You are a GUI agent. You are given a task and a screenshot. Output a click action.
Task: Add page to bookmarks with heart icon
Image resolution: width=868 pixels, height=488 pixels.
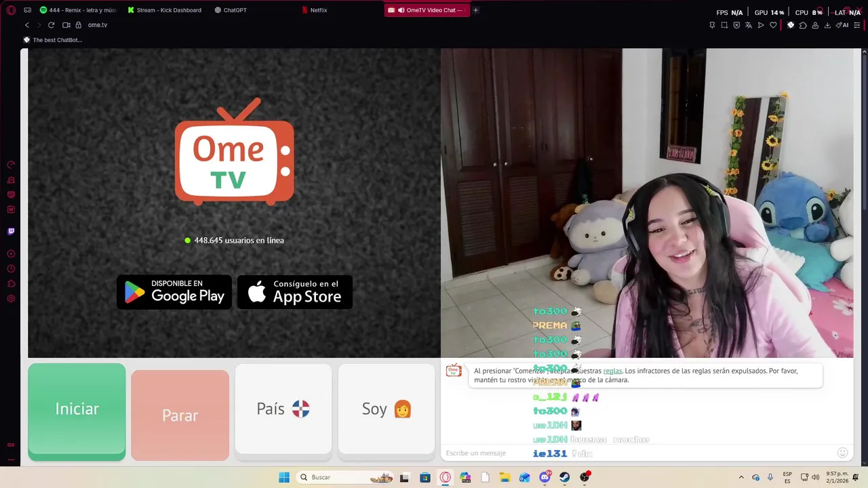pyautogui.click(x=773, y=25)
